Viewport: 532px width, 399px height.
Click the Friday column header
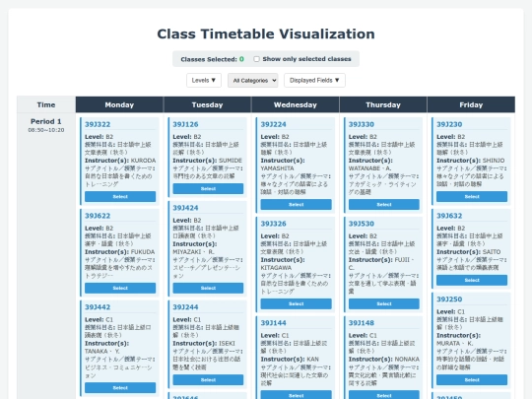(x=471, y=104)
